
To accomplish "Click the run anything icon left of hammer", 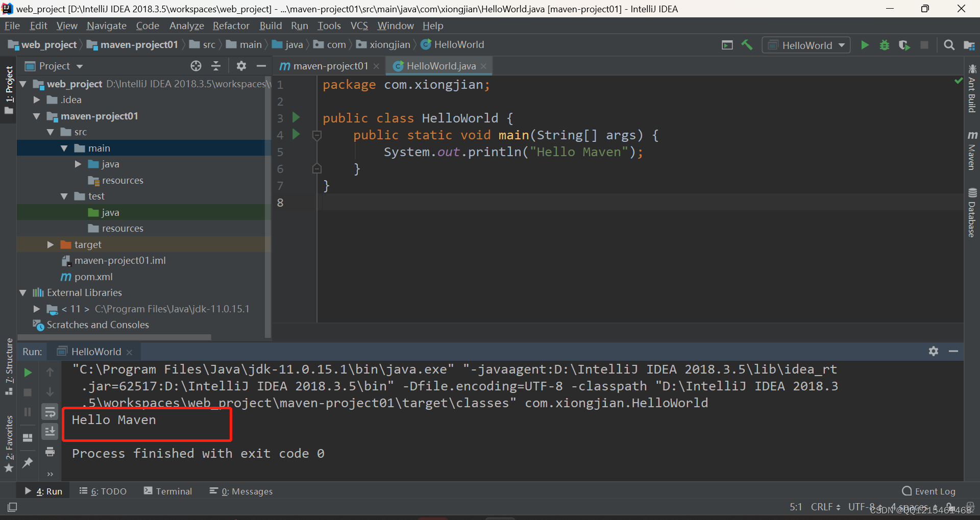I will [727, 45].
